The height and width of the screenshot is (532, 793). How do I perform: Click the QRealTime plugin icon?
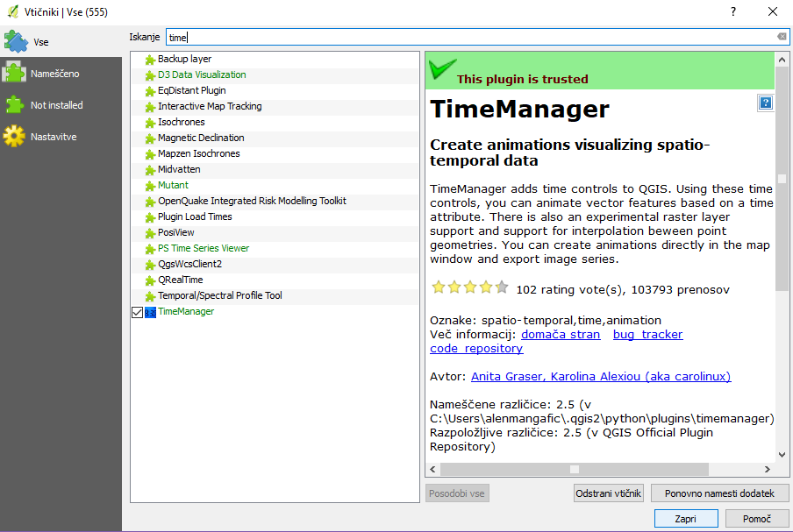coord(150,281)
